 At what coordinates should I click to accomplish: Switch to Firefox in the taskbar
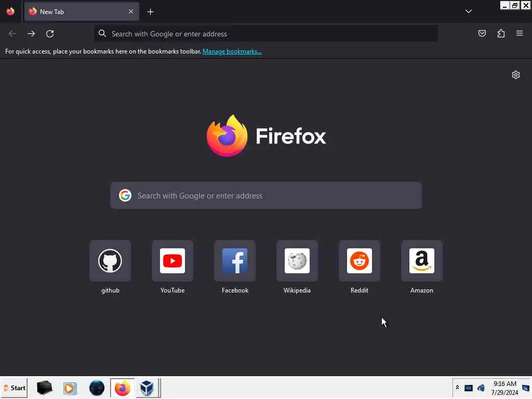(x=123, y=388)
